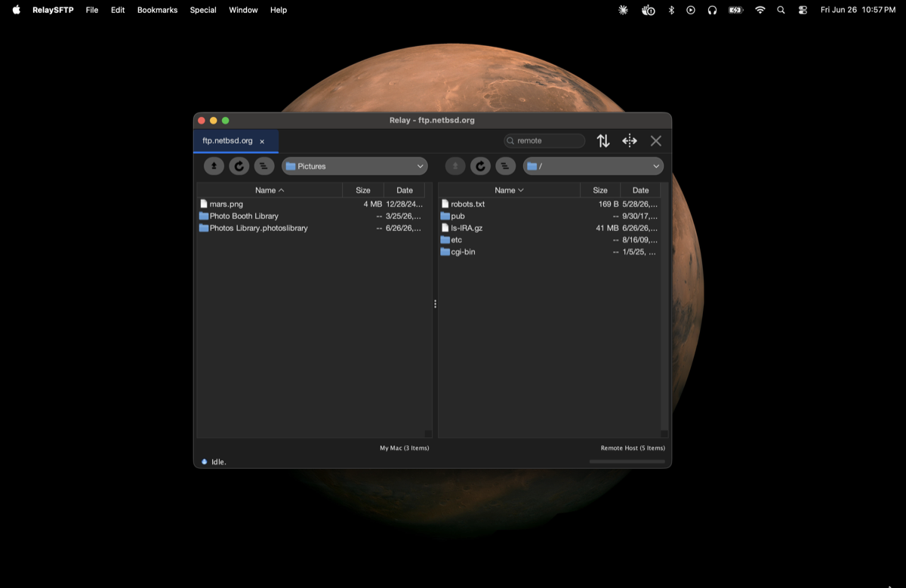The width and height of the screenshot is (906, 588).
Task: Click the 169 B size value
Action: pyautogui.click(x=609, y=204)
